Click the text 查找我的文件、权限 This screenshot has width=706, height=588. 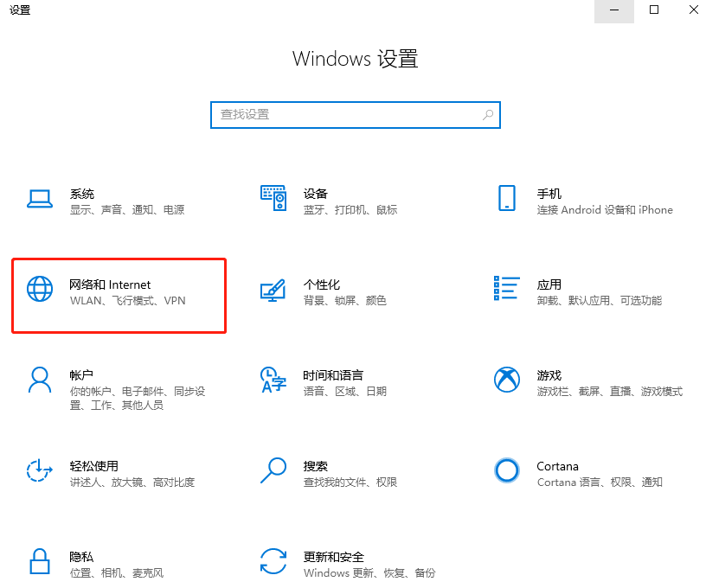click(350, 483)
